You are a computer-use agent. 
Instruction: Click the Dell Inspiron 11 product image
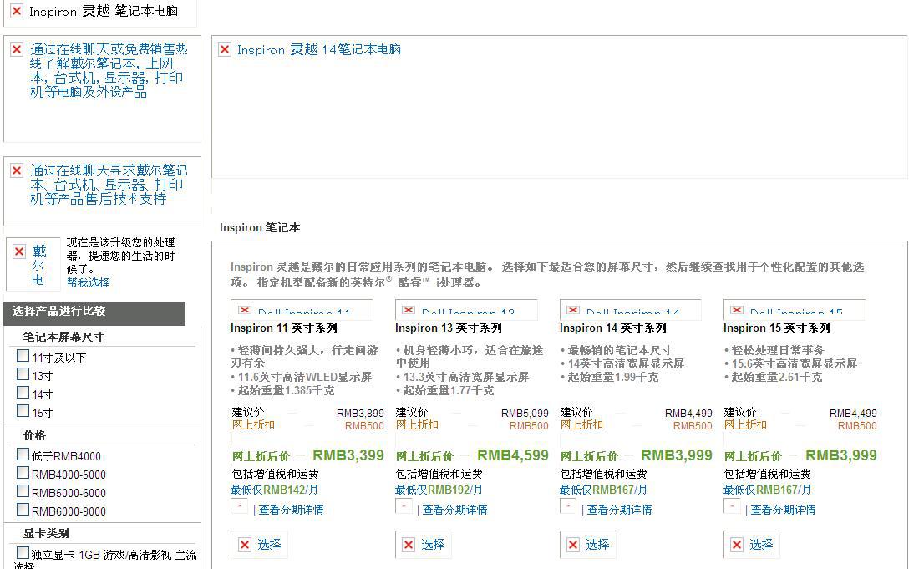tap(302, 308)
